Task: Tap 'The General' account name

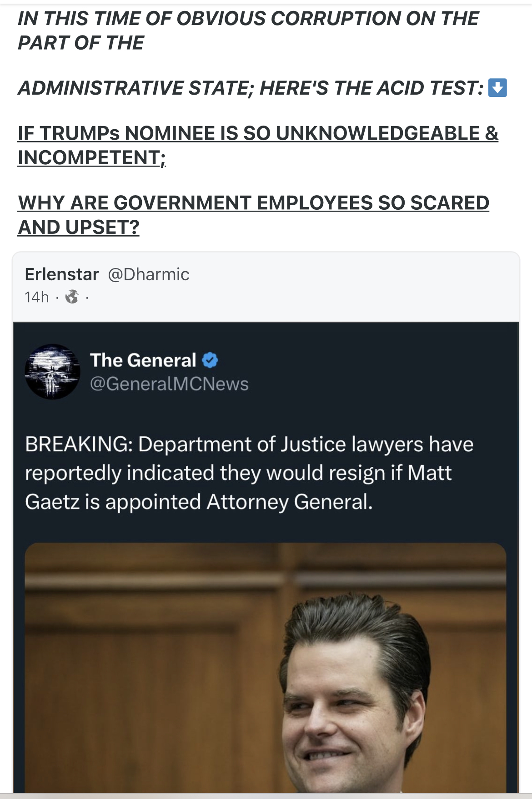Action: pyautogui.click(x=143, y=360)
